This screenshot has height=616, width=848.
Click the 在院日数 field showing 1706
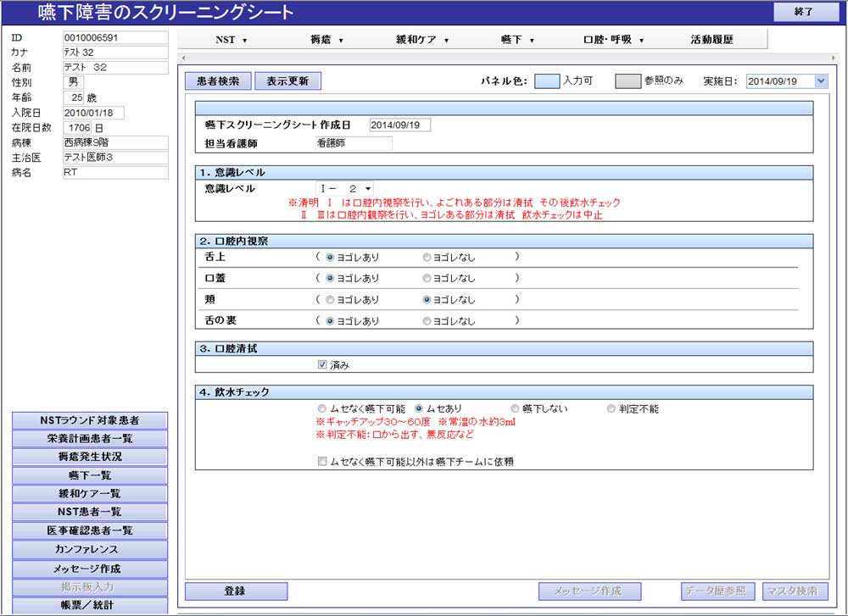point(77,128)
